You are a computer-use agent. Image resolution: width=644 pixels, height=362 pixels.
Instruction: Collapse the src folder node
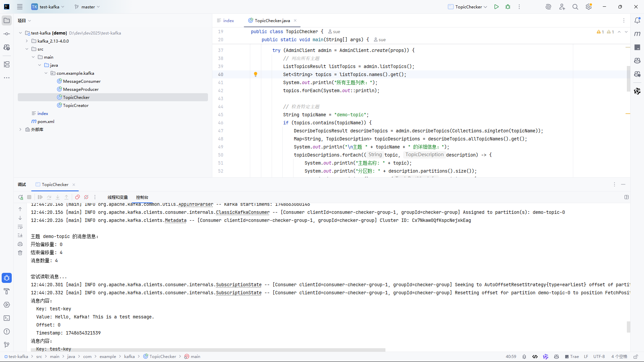click(x=27, y=49)
